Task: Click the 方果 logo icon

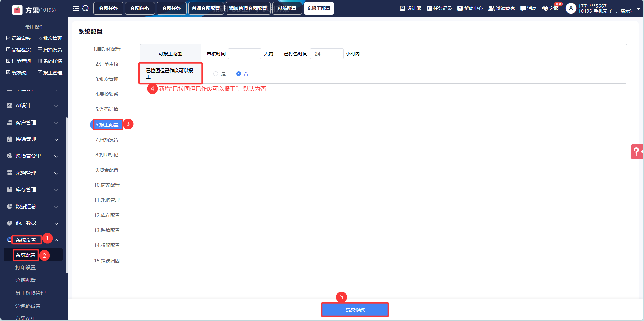Action: click(17, 10)
